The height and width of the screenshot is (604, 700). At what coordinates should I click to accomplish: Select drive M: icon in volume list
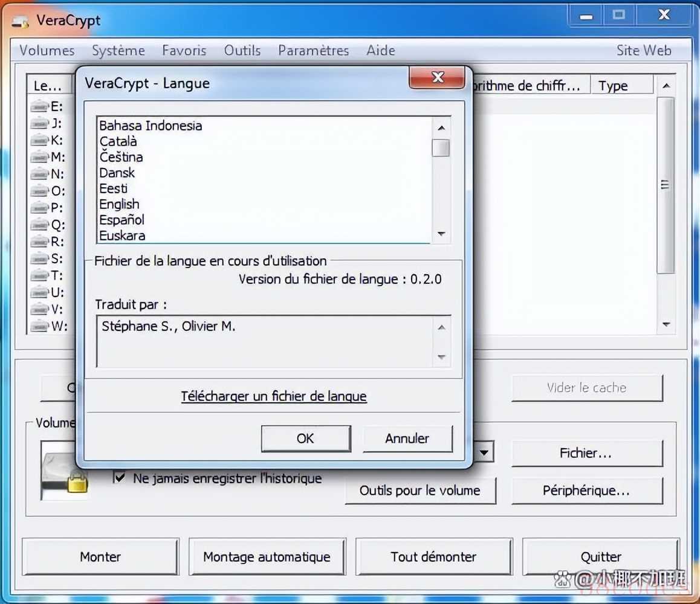[39, 157]
